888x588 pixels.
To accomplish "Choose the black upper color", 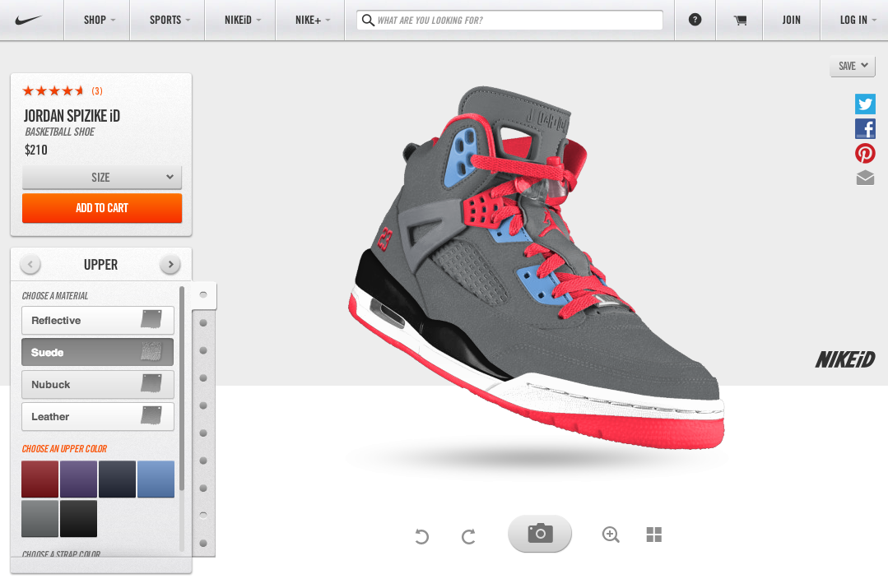I will [78, 518].
